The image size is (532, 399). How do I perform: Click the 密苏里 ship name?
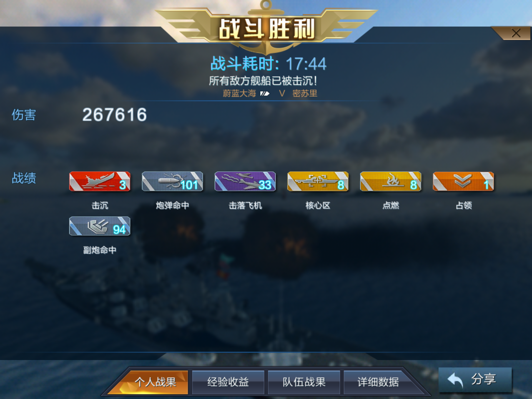[305, 94]
